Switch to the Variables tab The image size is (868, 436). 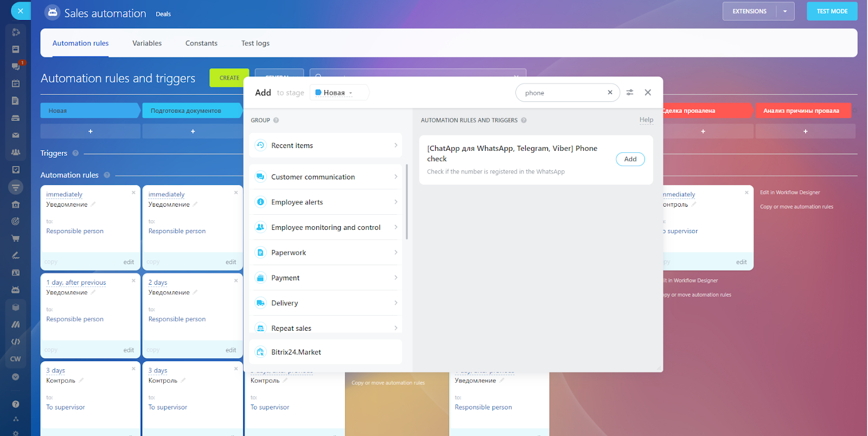click(x=147, y=43)
